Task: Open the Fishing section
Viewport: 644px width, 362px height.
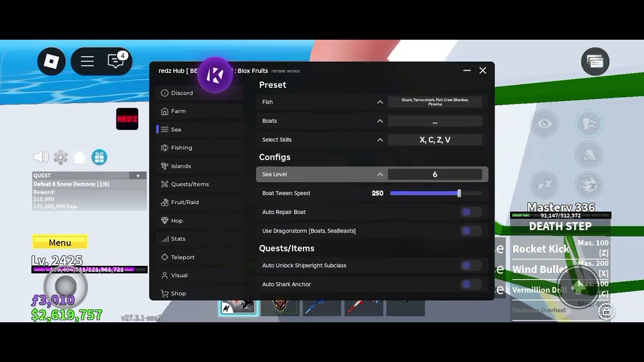Action: (x=200, y=148)
